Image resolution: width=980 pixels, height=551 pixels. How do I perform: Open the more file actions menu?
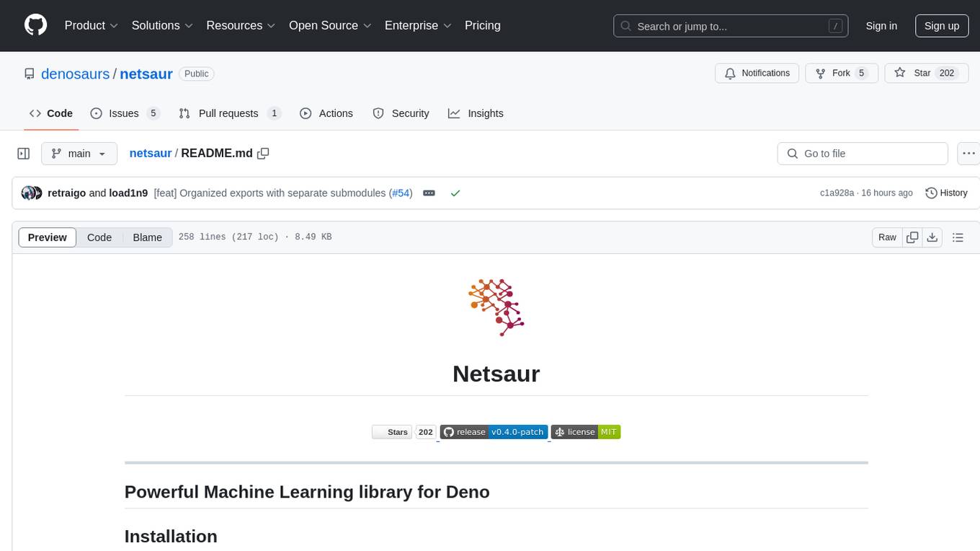pos(969,154)
